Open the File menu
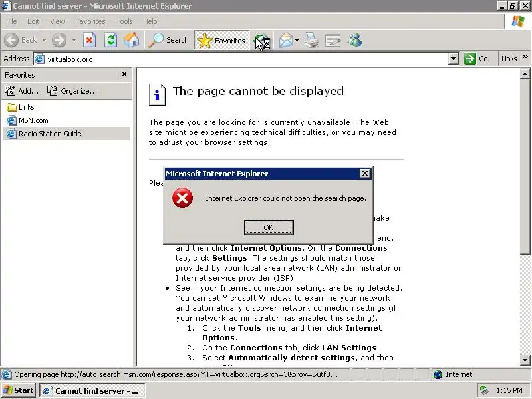The width and height of the screenshot is (532, 399). click(x=11, y=21)
